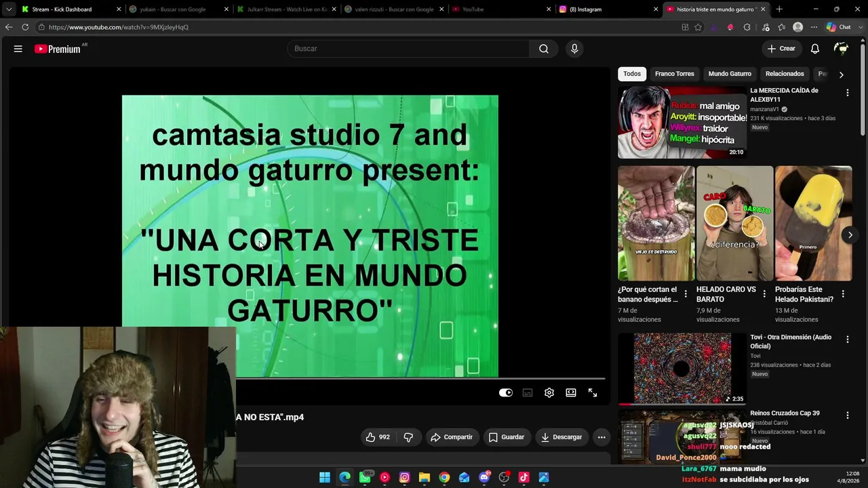The image size is (868, 488).
Task: Open the manzanaV1 channel name
Action: click(764, 109)
